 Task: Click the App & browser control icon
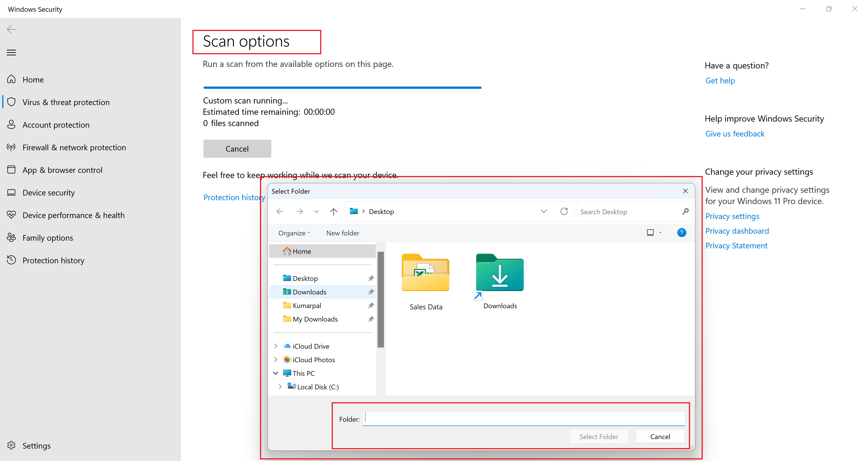(12, 170)
